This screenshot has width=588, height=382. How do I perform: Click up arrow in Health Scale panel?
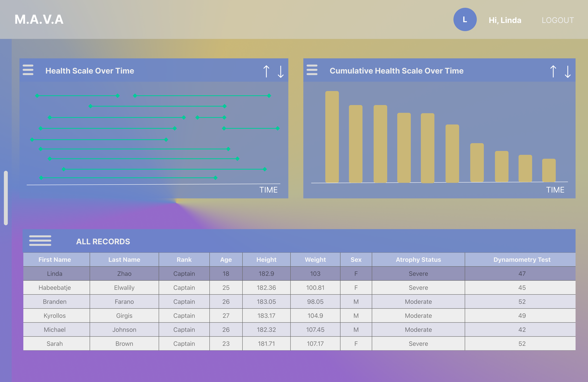pos(266,71)
